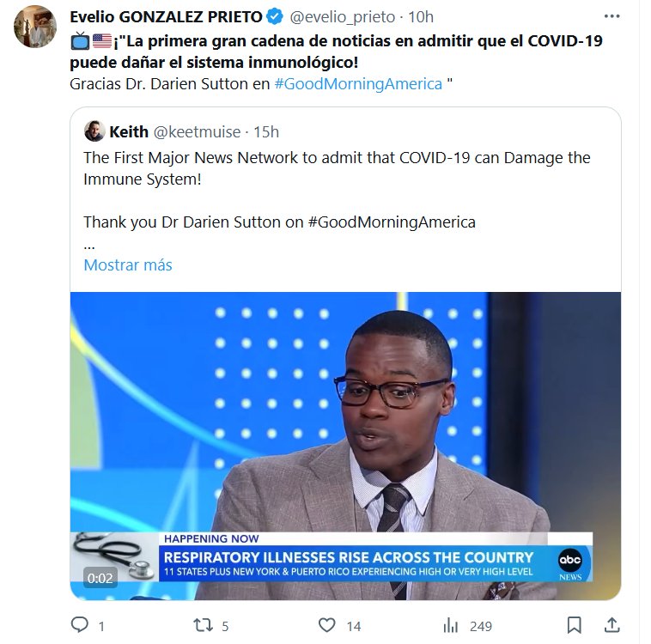Play the Good Morning America video

click(x=345, y=446)
